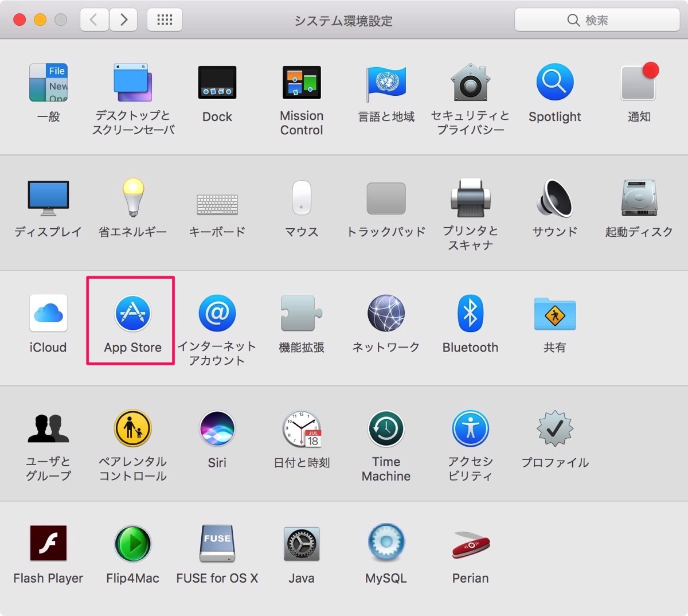
Task: Open MySQL preference pane
Action: tap(386, 543)
